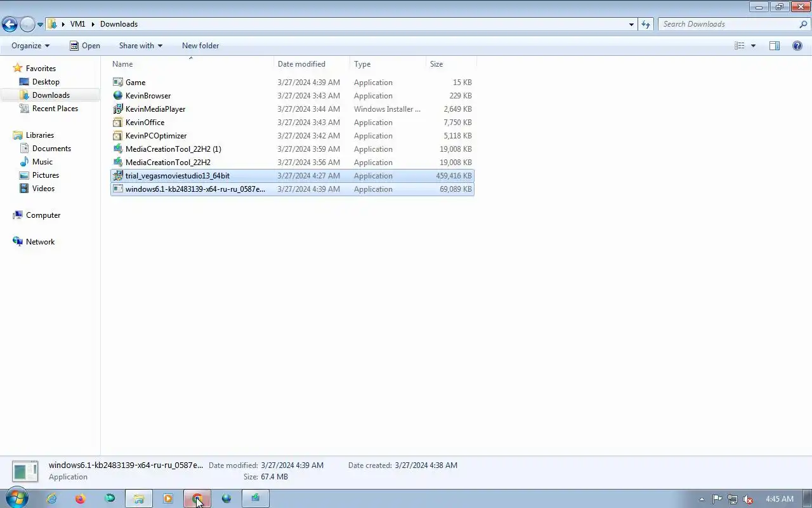This screenshot has width=812, height=508.
Task: Expand the breadcrumb arrow before VM1
Action: click(63, 24)
